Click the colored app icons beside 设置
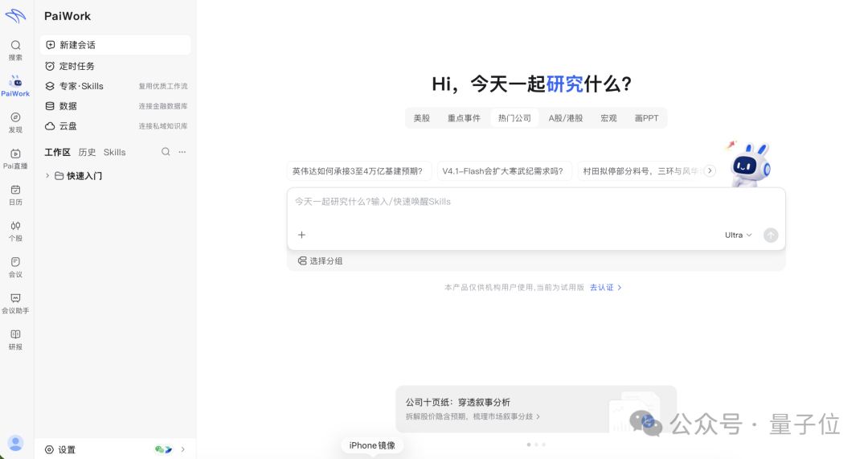The height and width of the screenshot is (459, 868). click(x=163, y=449)
